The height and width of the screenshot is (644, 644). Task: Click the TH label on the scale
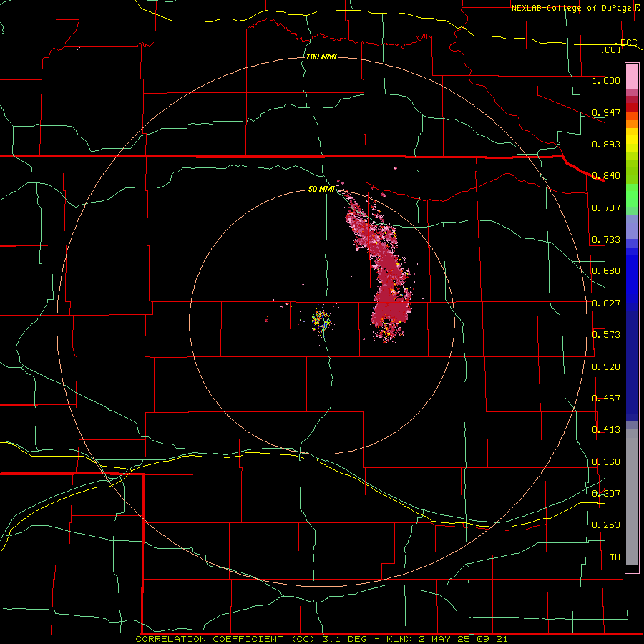[x=615, y=557]
